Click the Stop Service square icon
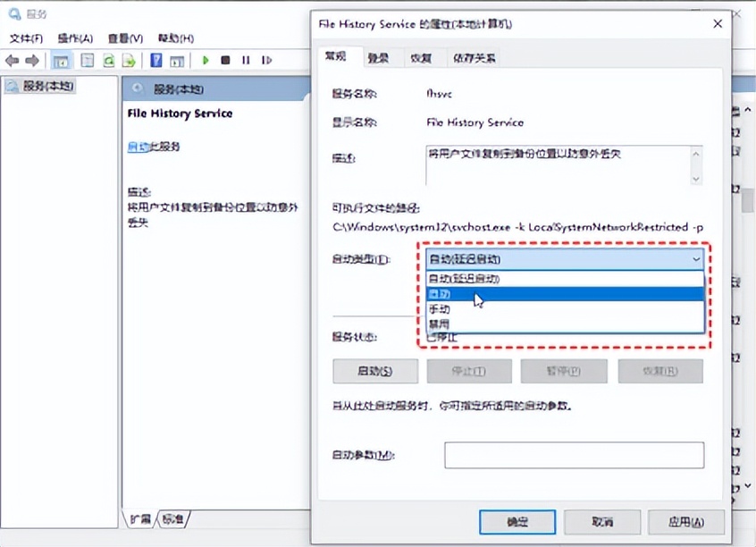This screenshot has height=547, width=756. tap(225, 60)
